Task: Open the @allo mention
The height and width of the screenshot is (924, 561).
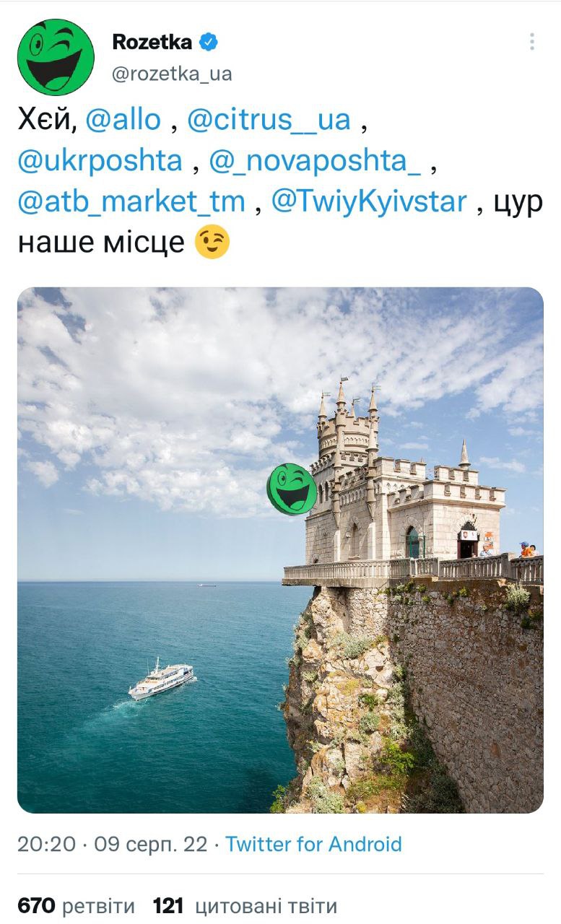Action: 123,119
